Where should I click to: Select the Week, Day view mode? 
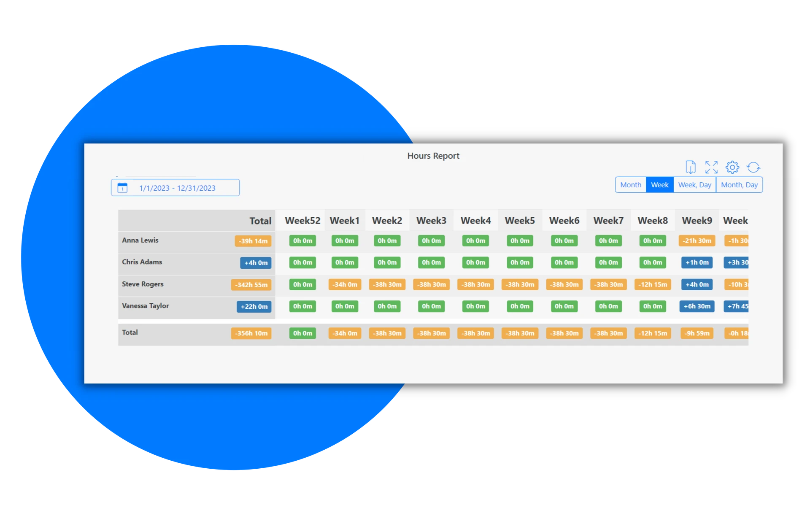(695, 184)
